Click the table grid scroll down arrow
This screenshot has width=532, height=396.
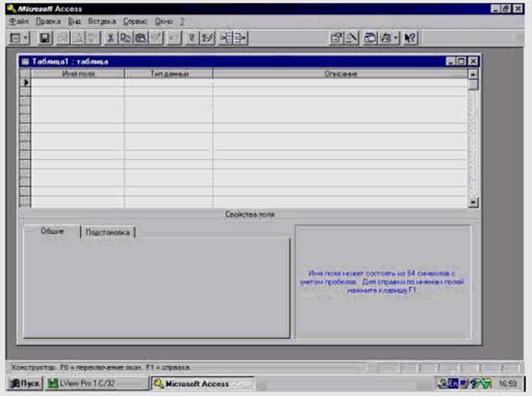coord(473,202)
